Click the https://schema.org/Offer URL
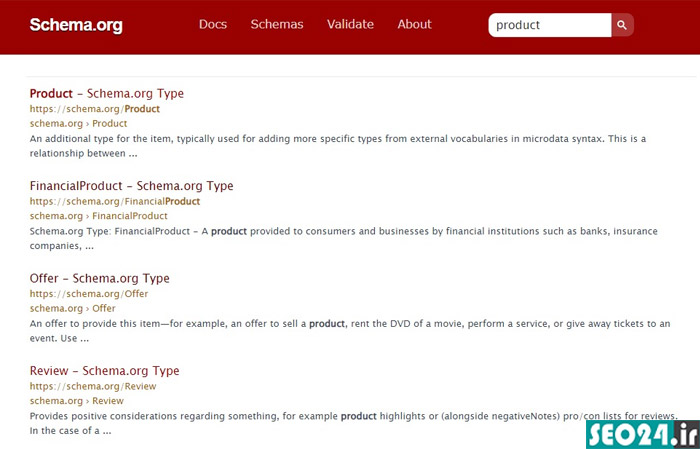Viewport: 700px width, 449px height. click(89, 294)
